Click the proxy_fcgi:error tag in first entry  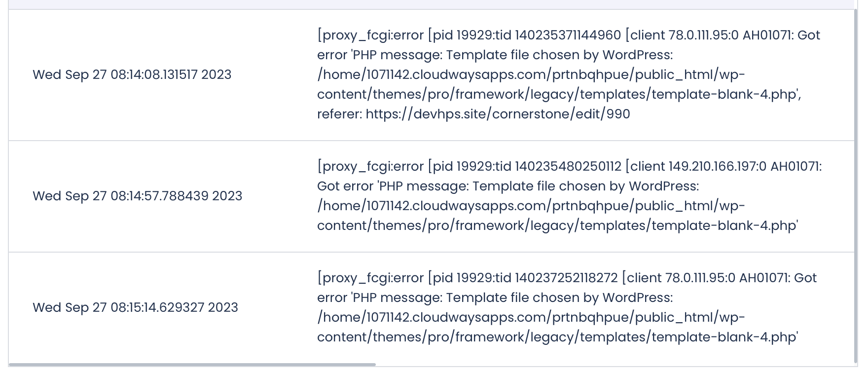click(370, 35)
